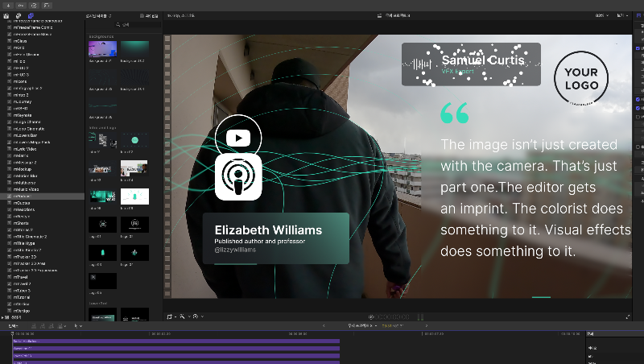This screenshot has height=364, width=644.
Task: Select the mTitle Type category
Action: point(24,243)
